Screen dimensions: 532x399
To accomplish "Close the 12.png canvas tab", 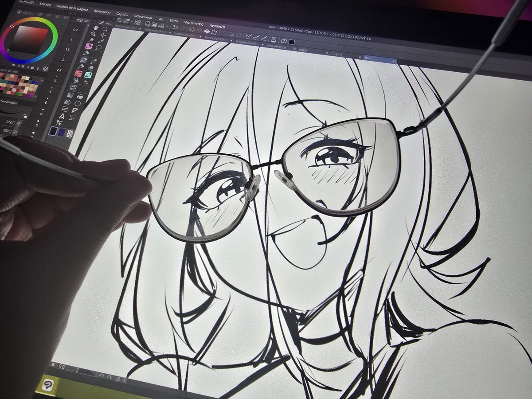I will coord(360,57).
